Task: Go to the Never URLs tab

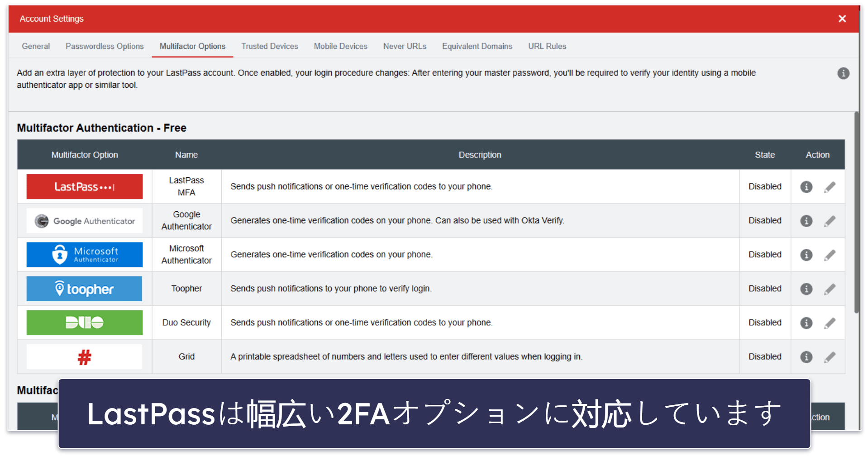Action: coord(405,46)
